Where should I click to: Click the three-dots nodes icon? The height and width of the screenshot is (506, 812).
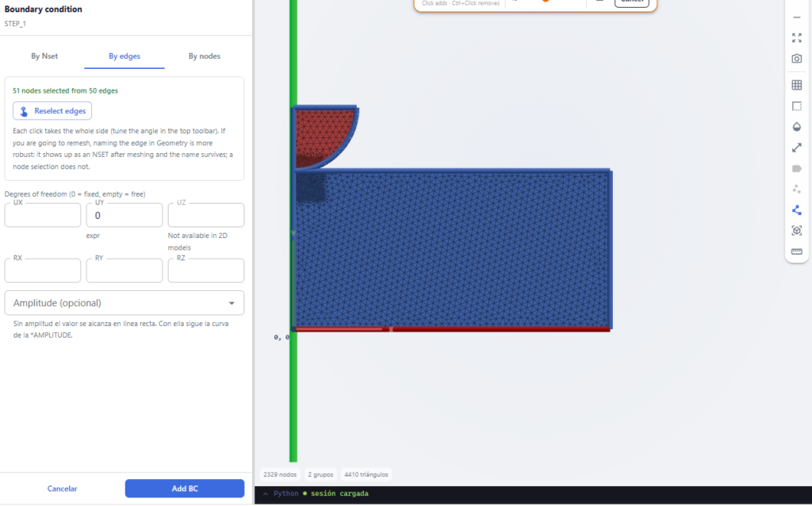[796, 189]
